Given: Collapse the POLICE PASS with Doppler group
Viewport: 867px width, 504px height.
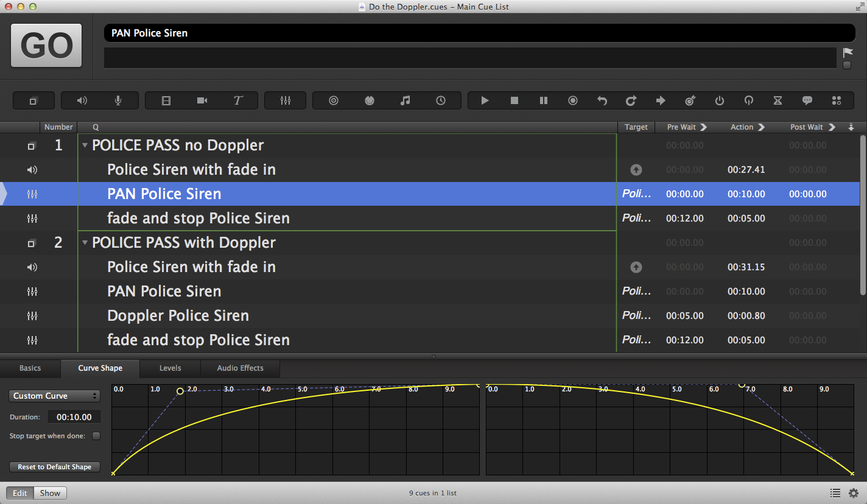Looking at the screenshot, I should tap(85, 243).
